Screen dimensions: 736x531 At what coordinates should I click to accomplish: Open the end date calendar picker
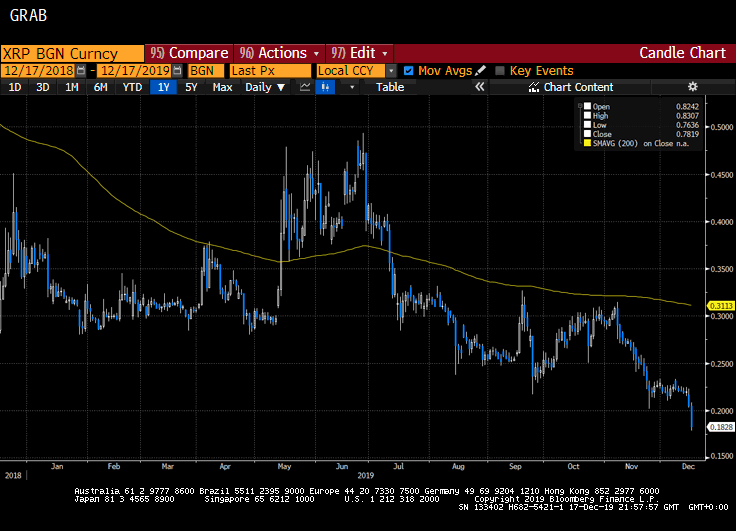pos(177,70)
